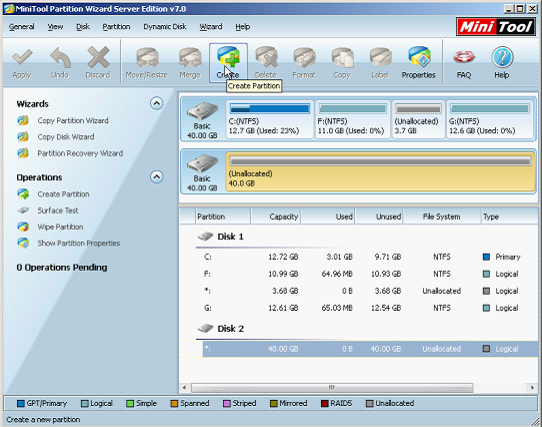Click Surface Test in Operations
The width and height of the screenshot is (542, 427).
point(58,210)
